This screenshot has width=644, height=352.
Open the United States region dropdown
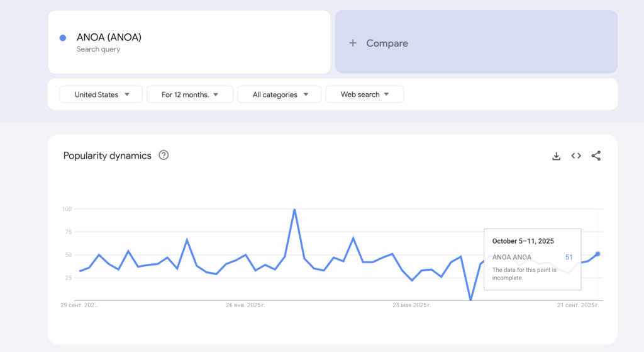[101, 94]
